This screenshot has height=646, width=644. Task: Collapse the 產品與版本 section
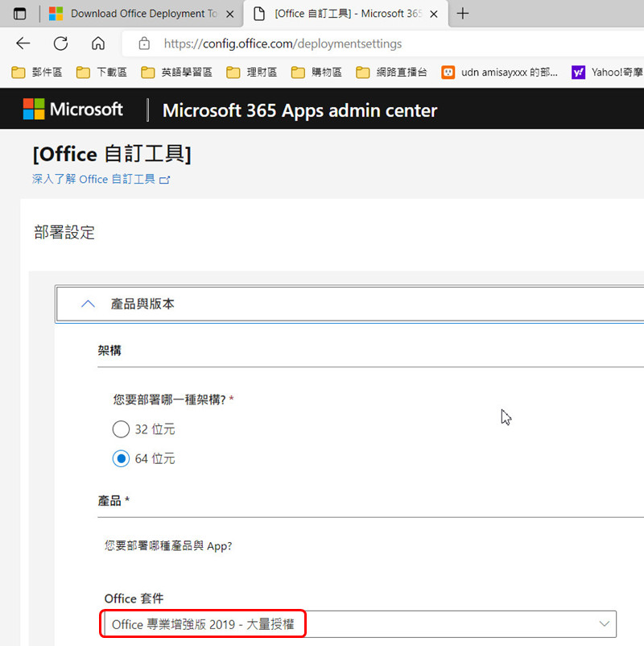point(89,304)
